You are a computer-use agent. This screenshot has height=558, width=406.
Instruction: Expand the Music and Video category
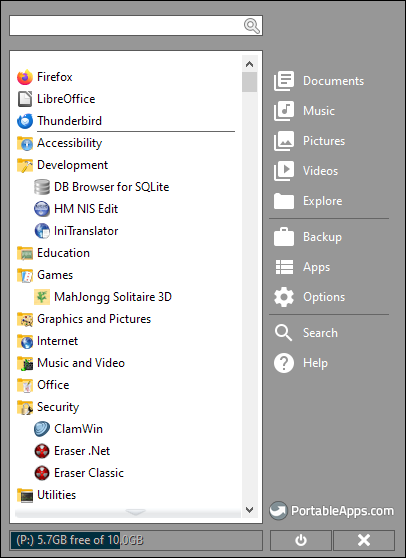tap(25, 363)
